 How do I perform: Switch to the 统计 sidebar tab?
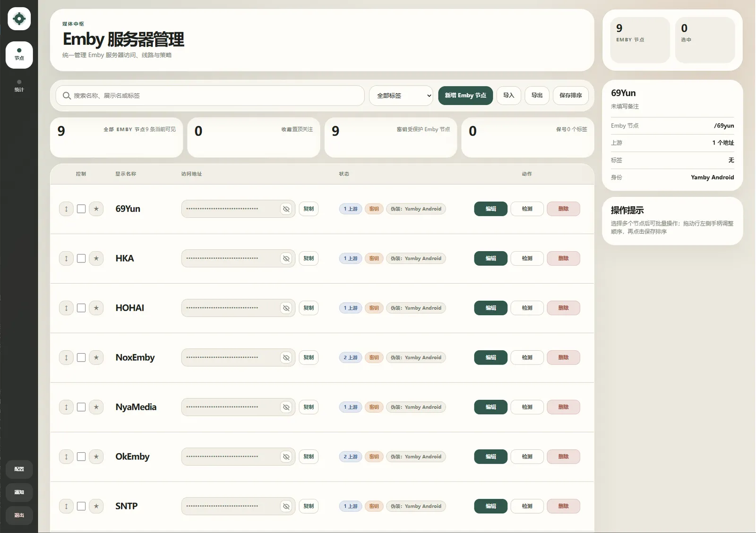click(19, 86)
